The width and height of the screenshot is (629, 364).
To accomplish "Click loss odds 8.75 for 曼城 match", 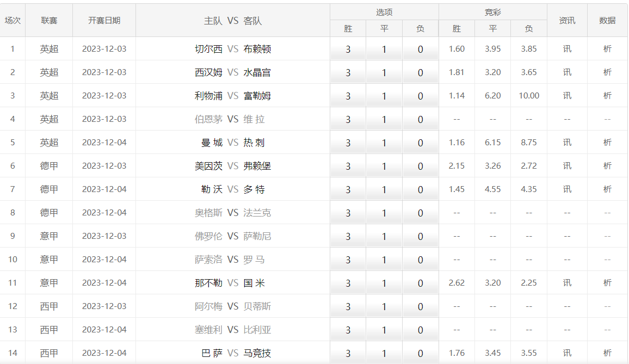I will point(529,143).
